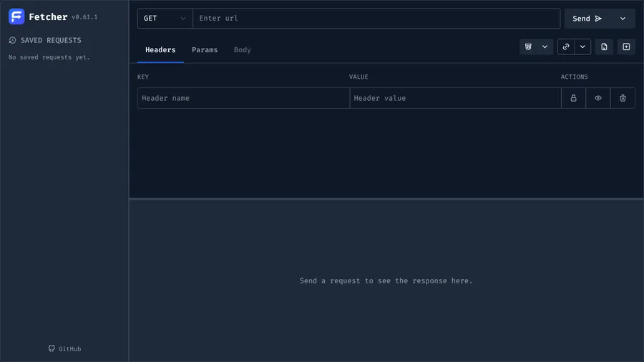Click the Fetcher app title
The height and width of the screenshot is (362, 644).
(48, 17)
